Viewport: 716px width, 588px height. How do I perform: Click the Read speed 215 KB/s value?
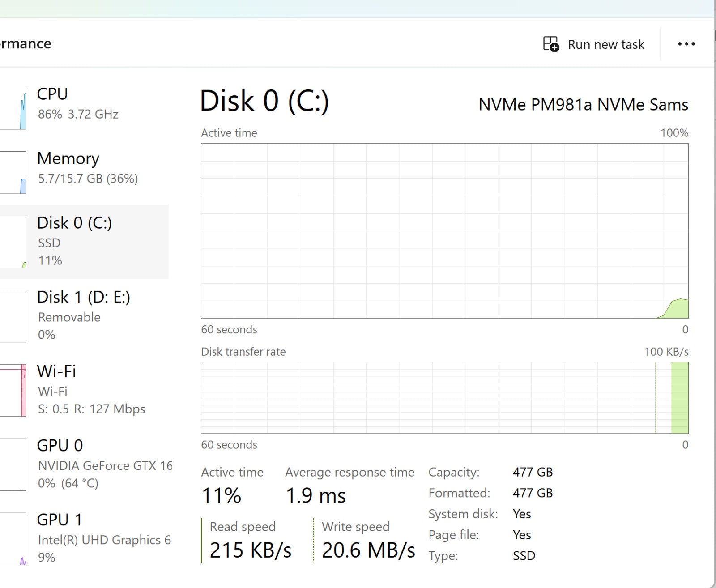tap(250, 550)
